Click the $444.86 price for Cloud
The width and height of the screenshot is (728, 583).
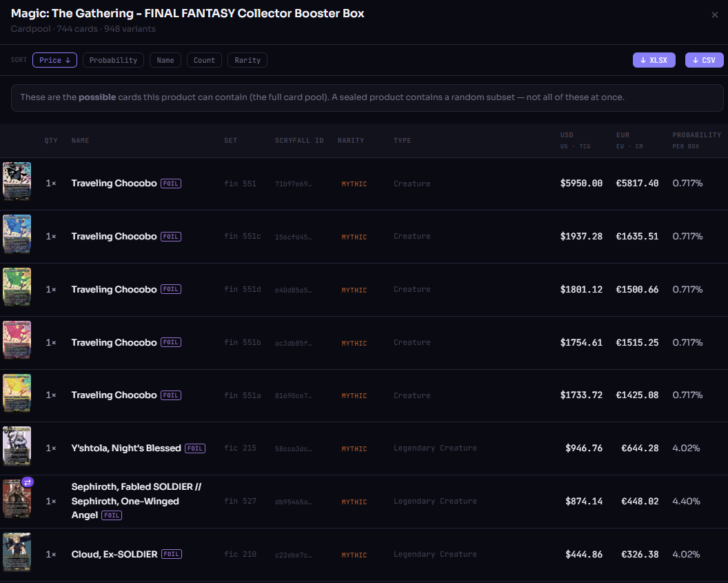(x=584, y=554)
